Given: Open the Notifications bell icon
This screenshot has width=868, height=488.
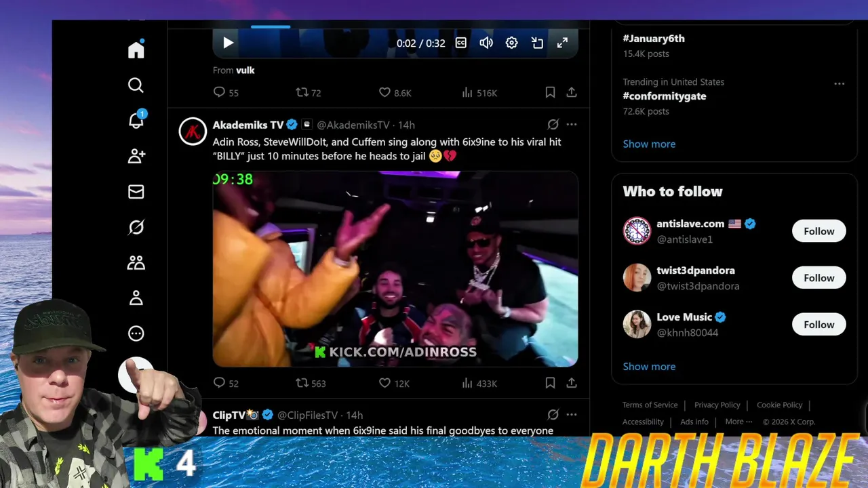Looking at the screenshot, I should tap(136, 121).
